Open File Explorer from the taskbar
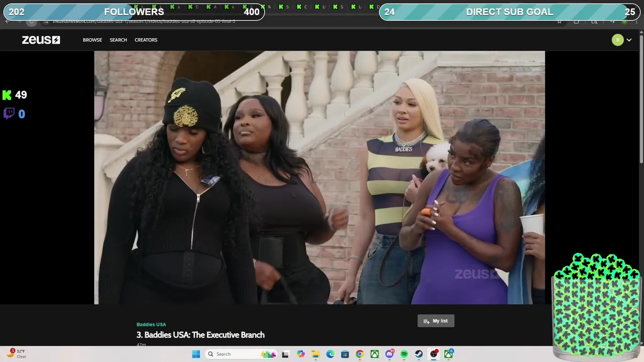Viewport: 644px width, 362px height. click(x=315, y=354)
